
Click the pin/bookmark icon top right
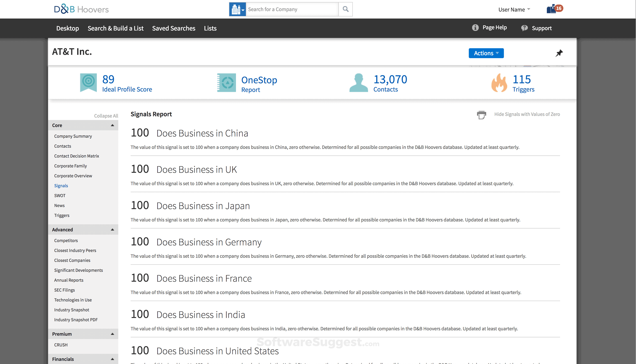point(559,53)
